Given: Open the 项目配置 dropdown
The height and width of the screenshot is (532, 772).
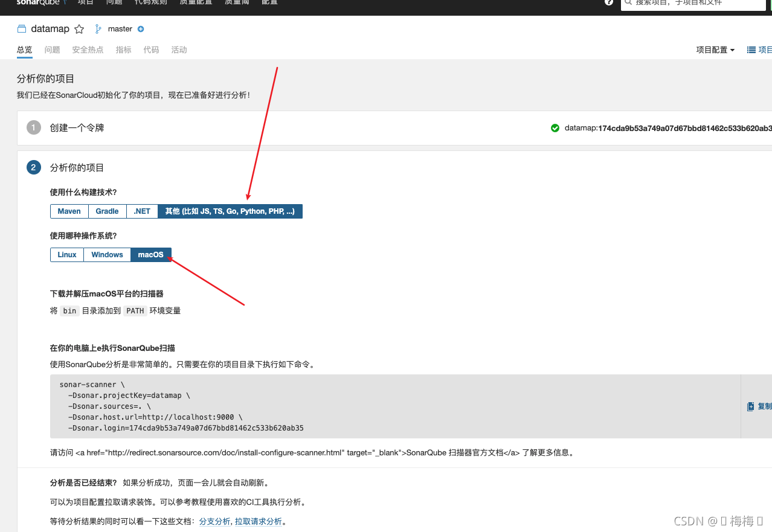Looking at the screenshot, I should [715, 50].
